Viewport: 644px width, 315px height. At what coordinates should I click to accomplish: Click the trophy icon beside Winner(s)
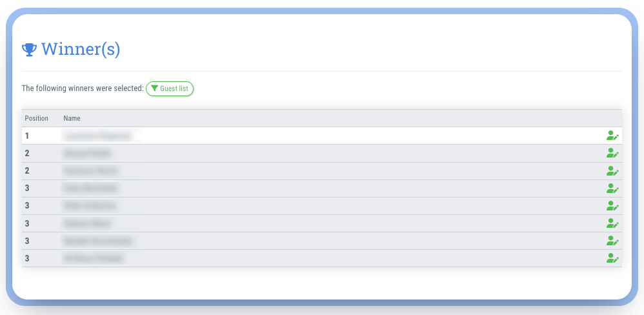point(29,50)
